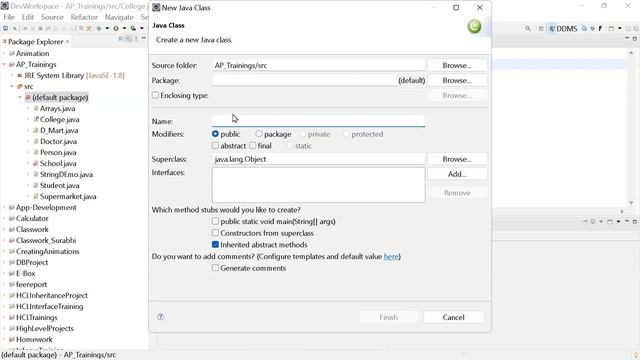Click the editor scrollbar up arrow
The height and width of the screenshot is (360, 640).
point(631,53)
